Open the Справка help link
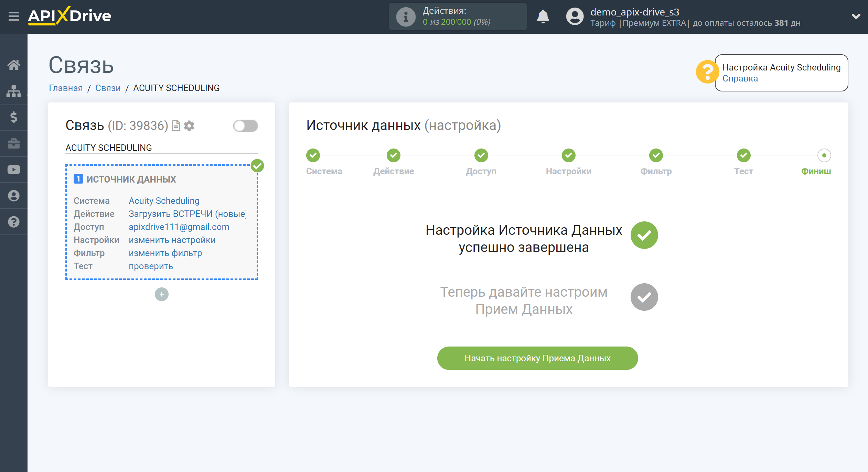 (x=740, y=78)
